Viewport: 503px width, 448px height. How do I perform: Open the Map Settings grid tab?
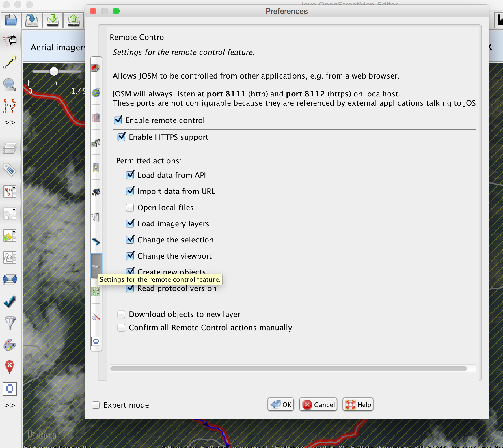click(x=96, y=118)
